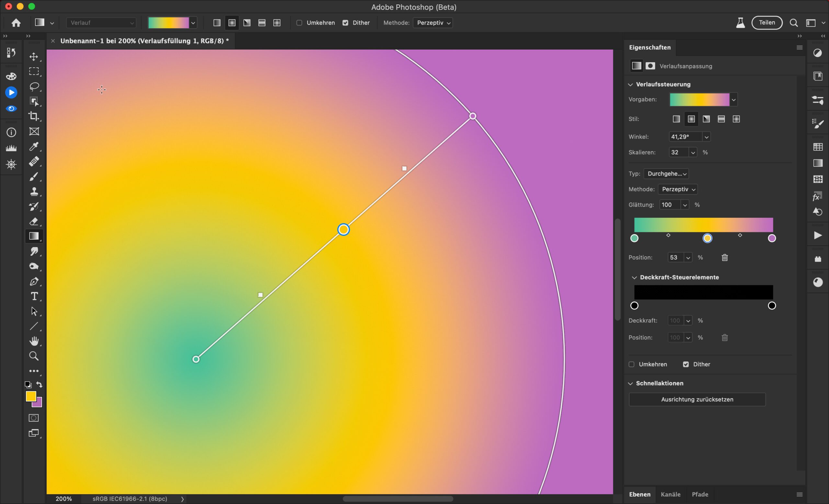The image size is (829, 504).
Task: Toggle Umkehren checkbox in Eigenschaften panel
Action: [631, 364]
